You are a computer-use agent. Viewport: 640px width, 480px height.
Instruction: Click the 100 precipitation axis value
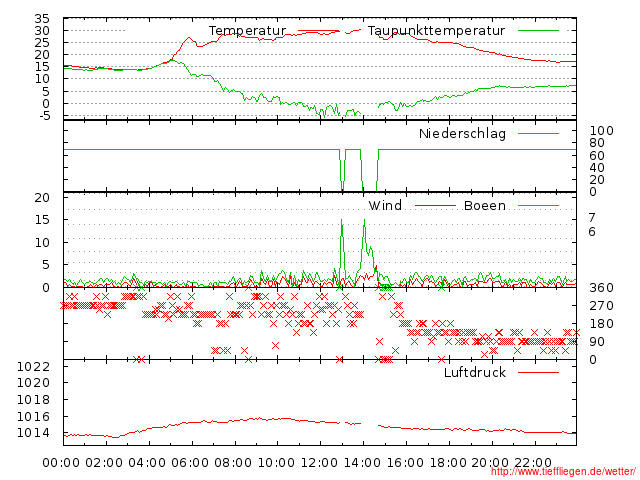click(601, 131)
